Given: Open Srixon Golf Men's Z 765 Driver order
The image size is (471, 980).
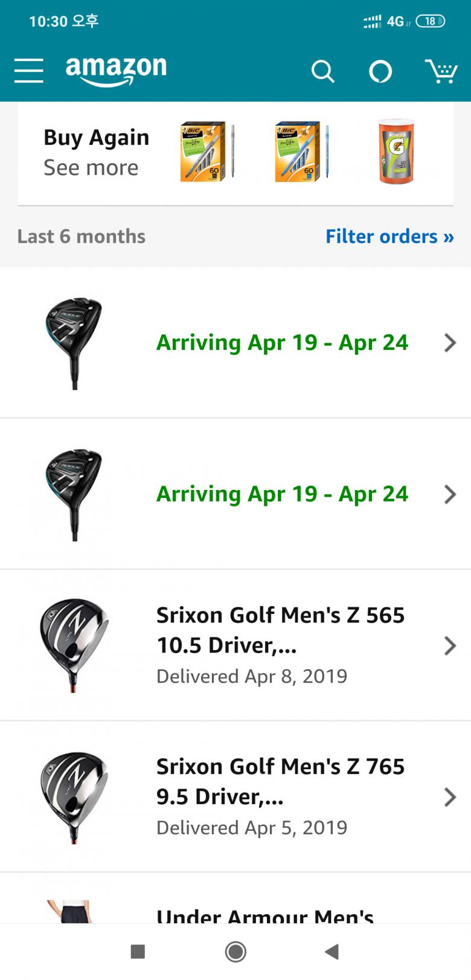Looking at the screenshot, I should pyautogui.click(x=280, y=781).
